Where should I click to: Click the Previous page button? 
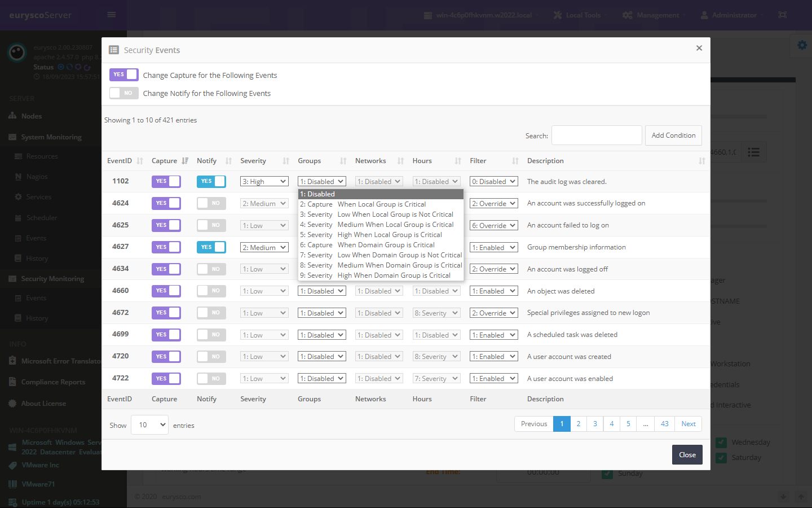[x=534, y=424]
